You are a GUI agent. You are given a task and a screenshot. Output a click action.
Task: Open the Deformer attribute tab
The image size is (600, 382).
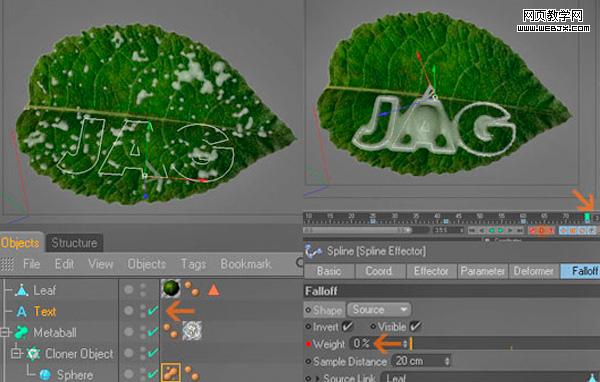pos(534,271)
